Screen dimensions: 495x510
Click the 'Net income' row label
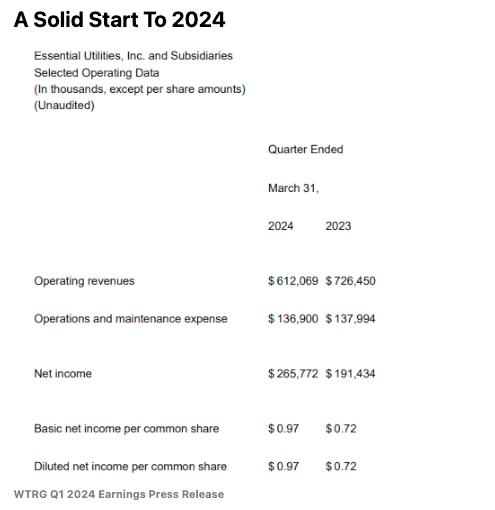click(63, 373)
